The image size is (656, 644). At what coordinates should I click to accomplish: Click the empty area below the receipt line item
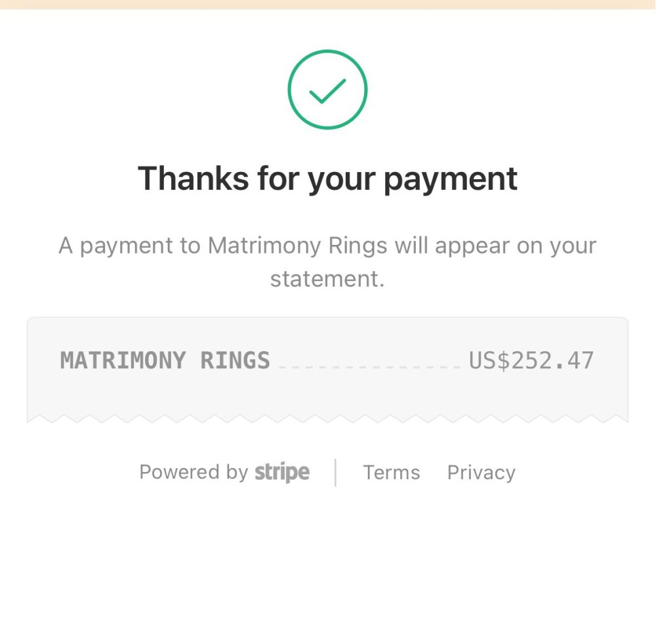coord(327,393)
